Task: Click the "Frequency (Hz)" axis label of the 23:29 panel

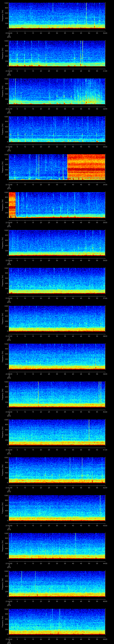Action: coord(3,16)
